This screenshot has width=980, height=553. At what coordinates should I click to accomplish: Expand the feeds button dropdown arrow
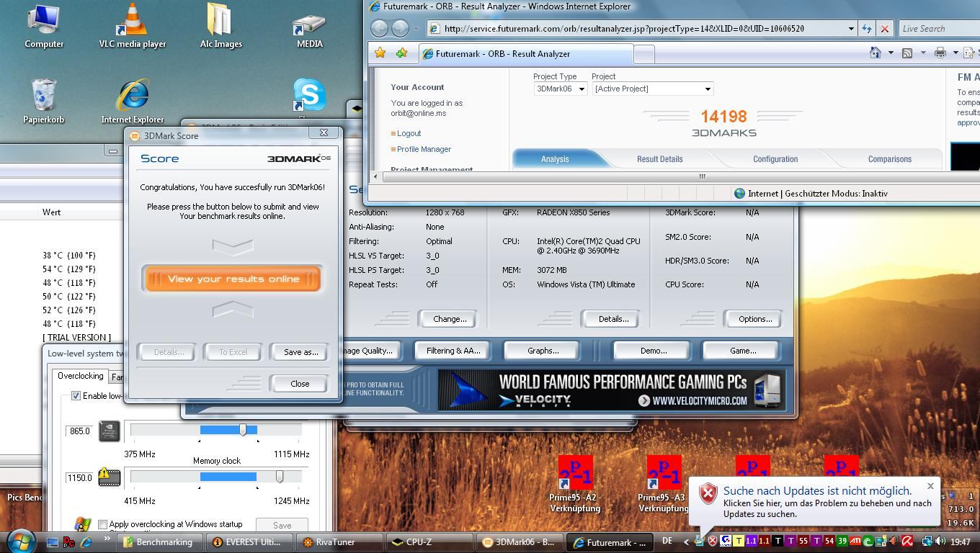pos(922,53)
